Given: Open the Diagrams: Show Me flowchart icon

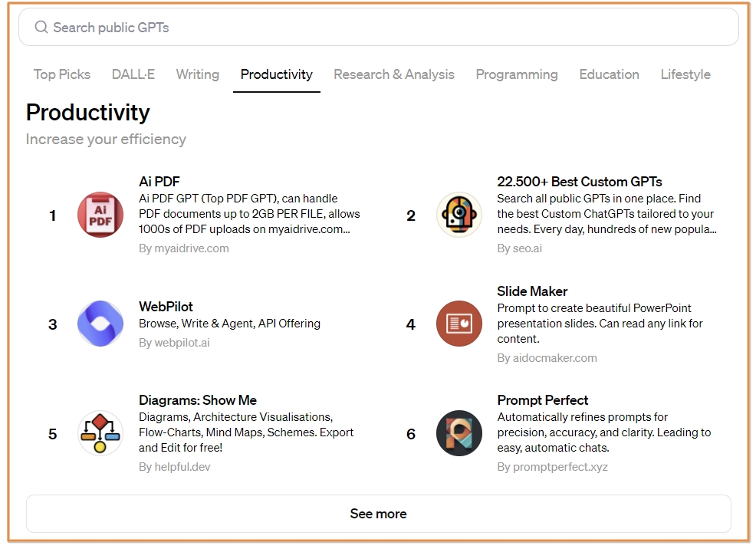Looking at the screenshot, I should pyautogui.click(x=100, y=433).
